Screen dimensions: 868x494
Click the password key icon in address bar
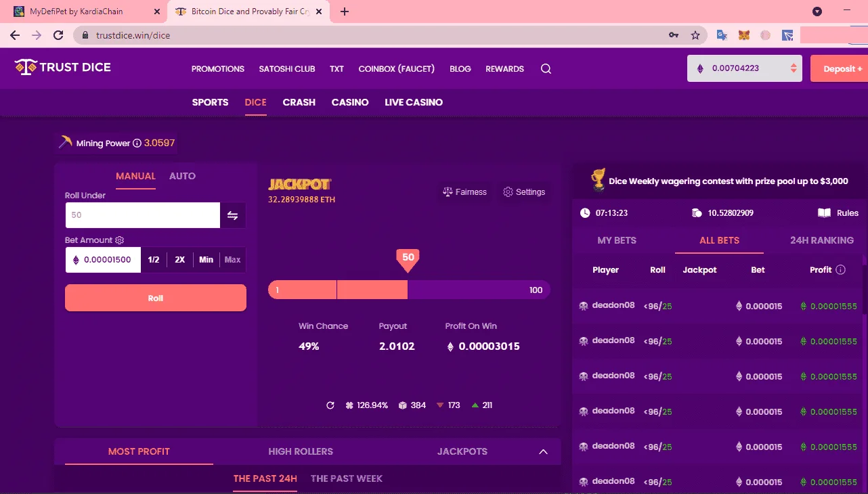pos(674,35)
